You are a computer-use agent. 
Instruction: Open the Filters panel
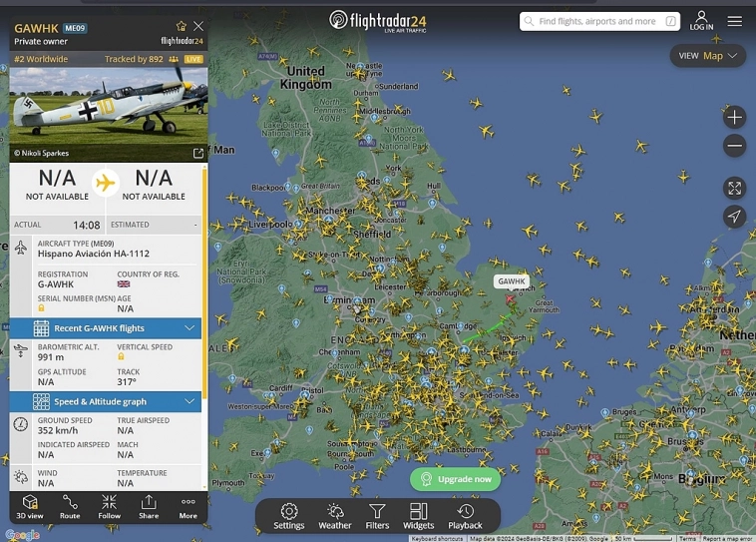(377, 516)
